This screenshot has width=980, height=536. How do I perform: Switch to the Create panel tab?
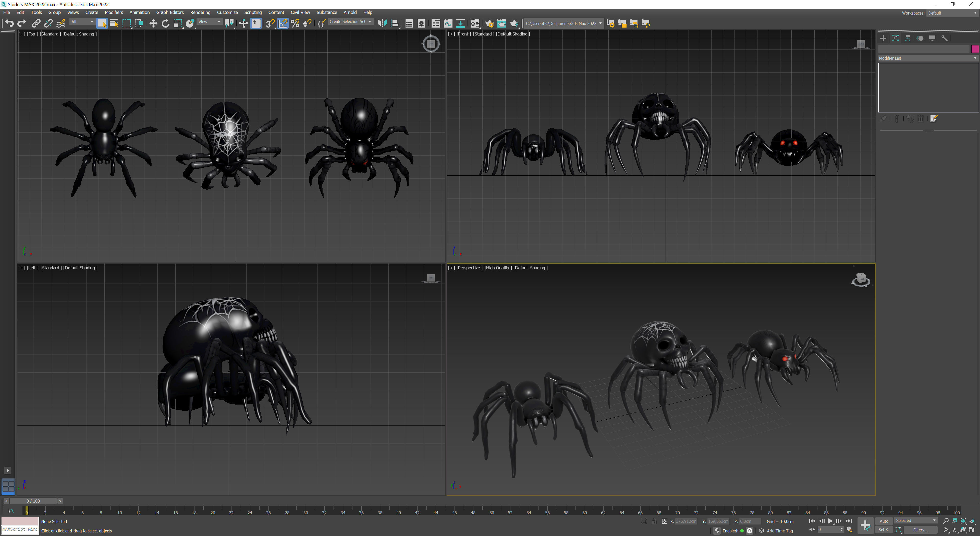(x=883, y=39)
